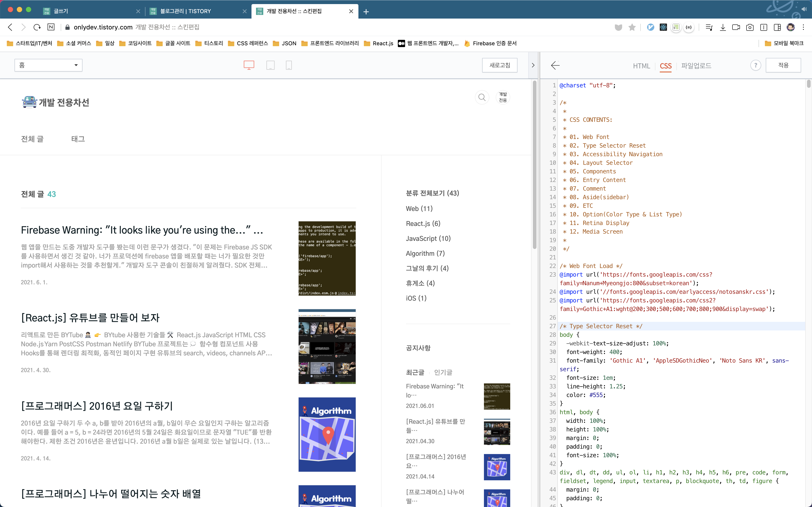
Task: Click the back arrow in skin editor
Action: click(x=555, y=65)
